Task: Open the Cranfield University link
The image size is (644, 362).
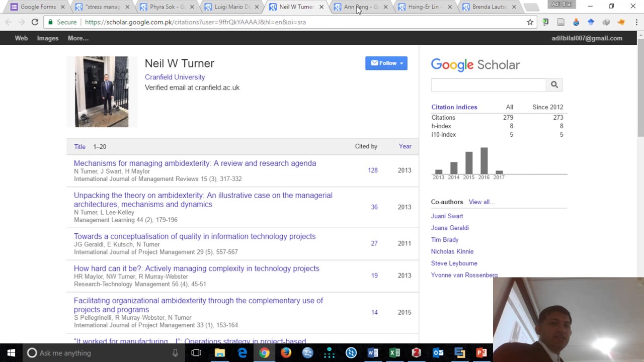Action: click(x=175, y=77)
